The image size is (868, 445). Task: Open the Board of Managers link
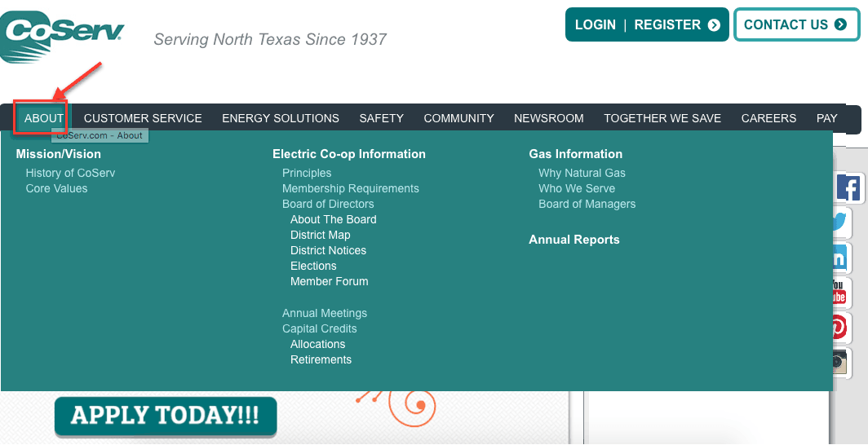click(587, 204)
